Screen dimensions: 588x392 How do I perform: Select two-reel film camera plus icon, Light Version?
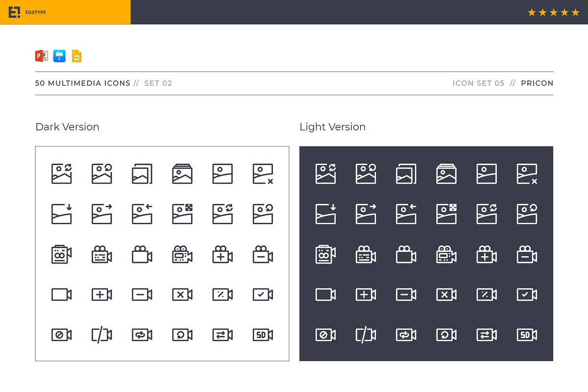pyautogui.click(x=487, y=255)
